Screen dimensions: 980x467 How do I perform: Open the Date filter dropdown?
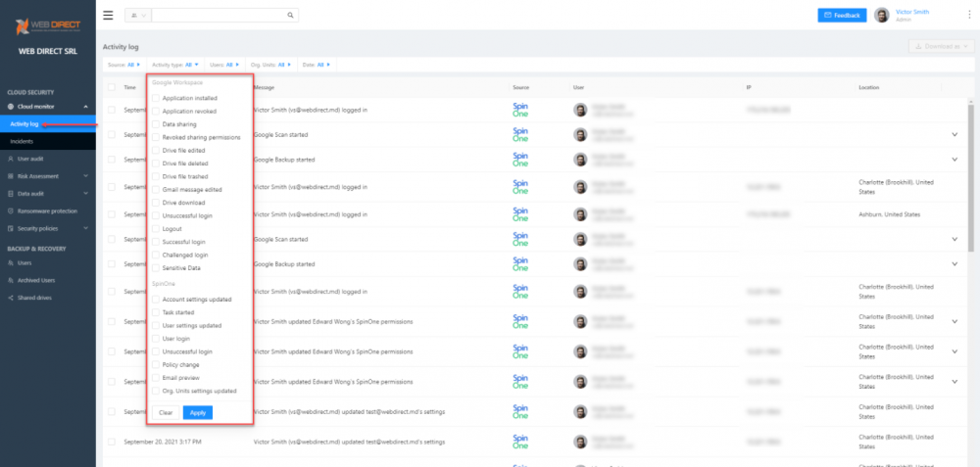click(317, 65)
